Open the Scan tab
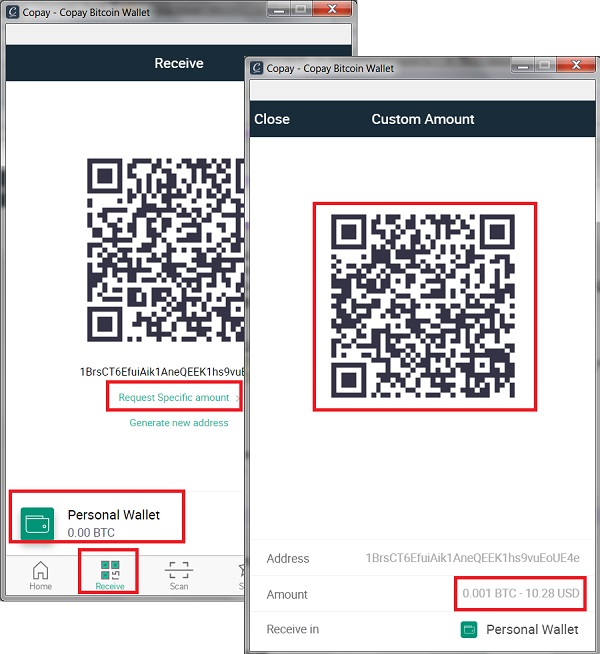This screenshot has height=654, width=600. (179, 575)
